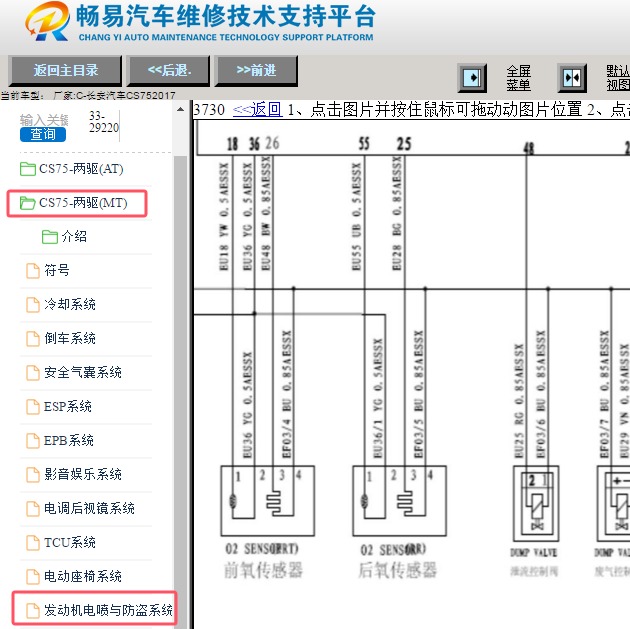Open the 安全气囊系统 document
This screenshot has width=630, height=629.
point(83,372)
